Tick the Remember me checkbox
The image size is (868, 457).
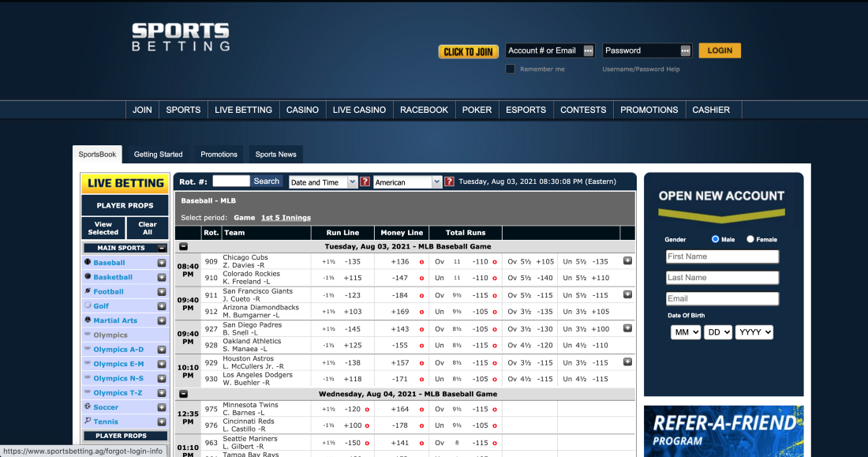pos(511,69)
